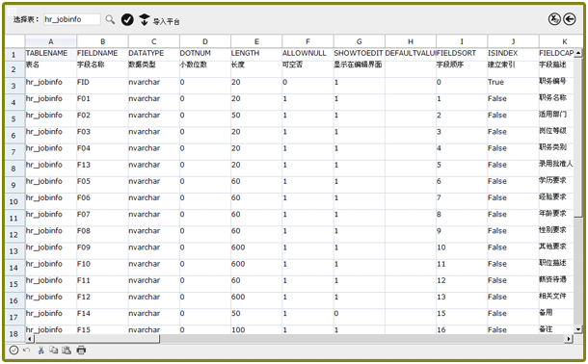Select column header J
This screenshot has width=588, height=364.
point(514,41)
